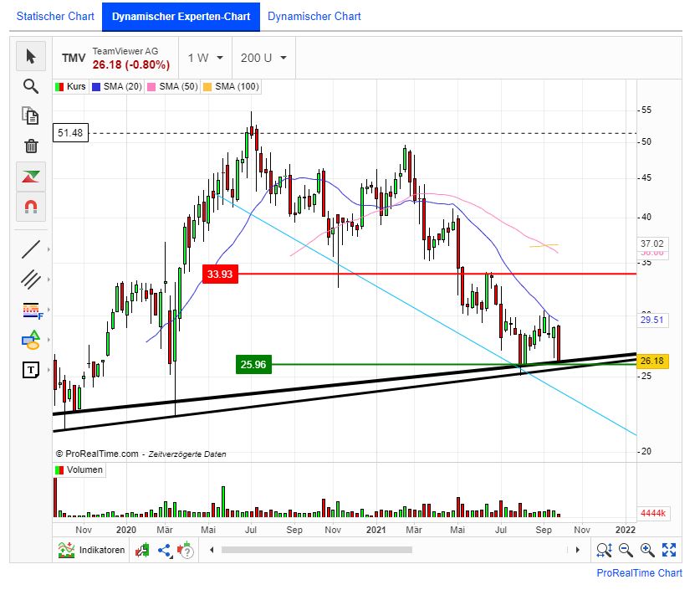This screenshot has height=595, width=700.
Task: Click the trash delete icon
Action: click(31, 146)
